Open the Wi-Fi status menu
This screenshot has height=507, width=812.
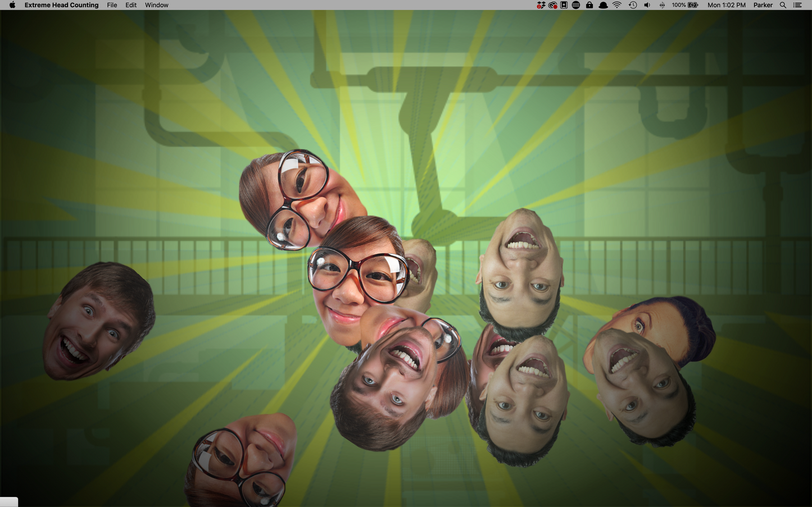(x=617, y=5)
